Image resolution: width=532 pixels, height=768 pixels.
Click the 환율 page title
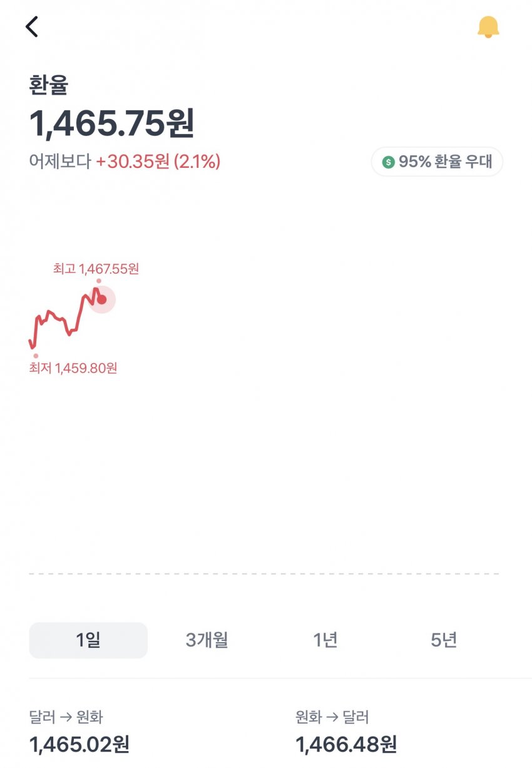point(48,86)
